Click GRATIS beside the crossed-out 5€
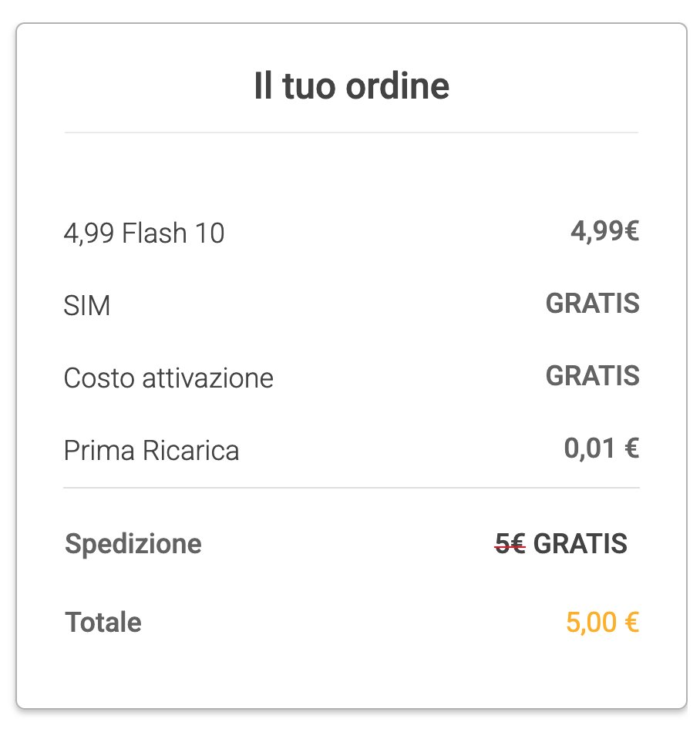Screen dimensions: 700x732 pos(581,544)
